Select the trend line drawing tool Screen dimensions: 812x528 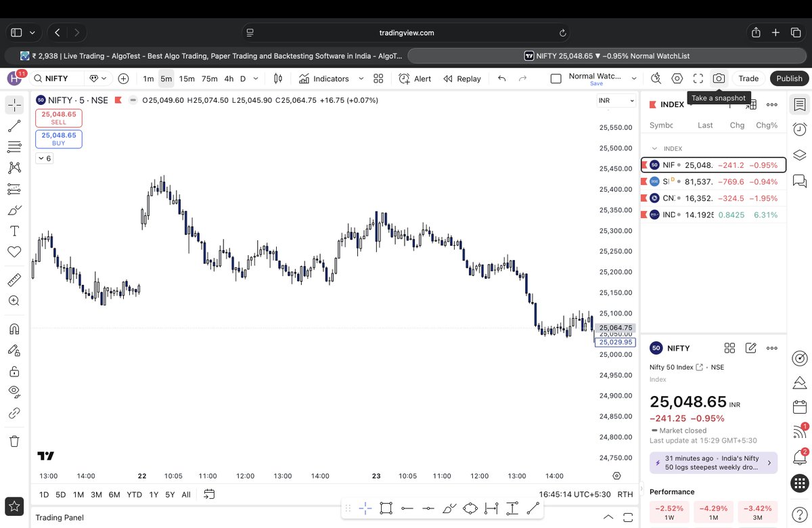click(x=14, y=126)
